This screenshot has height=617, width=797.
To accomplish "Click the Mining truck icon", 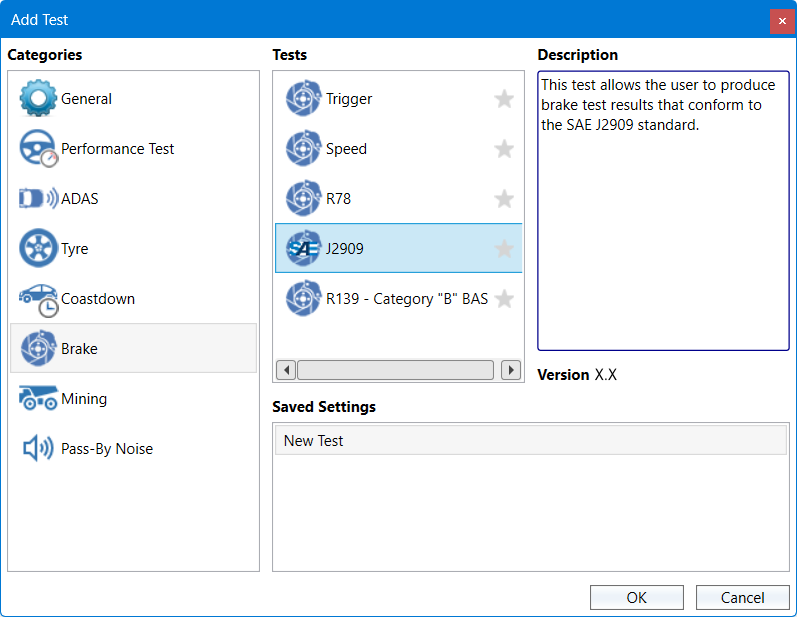I will [38, 398].
